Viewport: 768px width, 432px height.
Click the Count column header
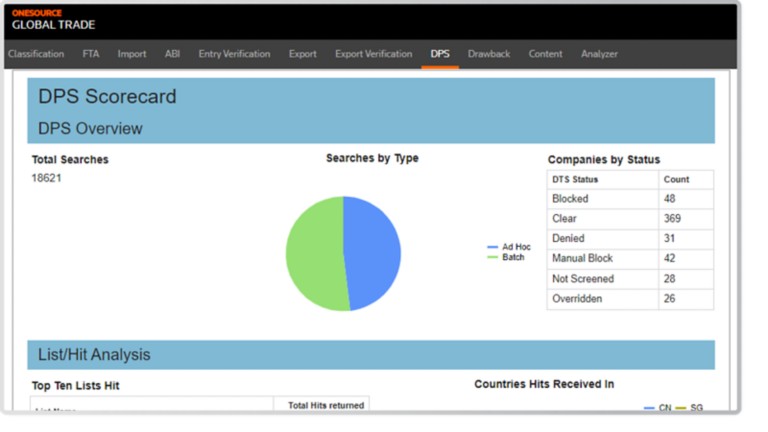686,180
